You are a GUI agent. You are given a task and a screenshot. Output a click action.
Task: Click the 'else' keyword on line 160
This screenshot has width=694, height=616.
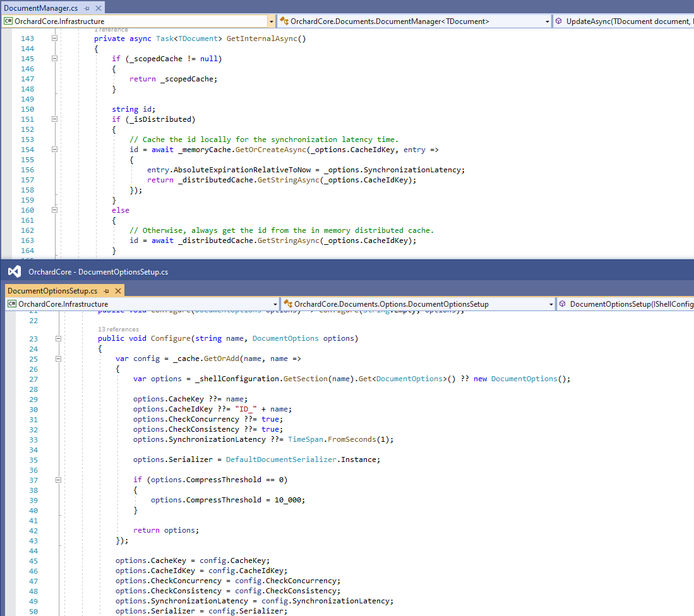121,210
